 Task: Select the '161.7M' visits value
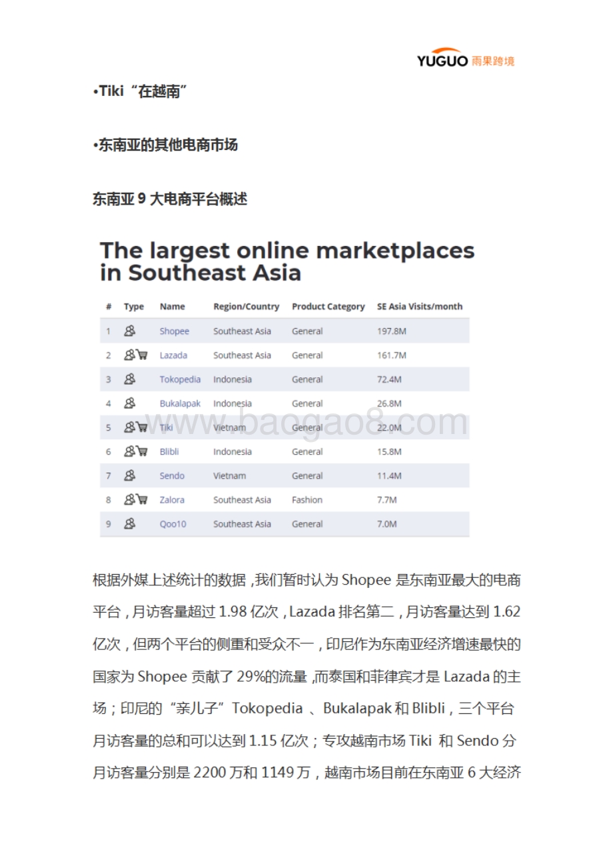(x=392, y=355)
